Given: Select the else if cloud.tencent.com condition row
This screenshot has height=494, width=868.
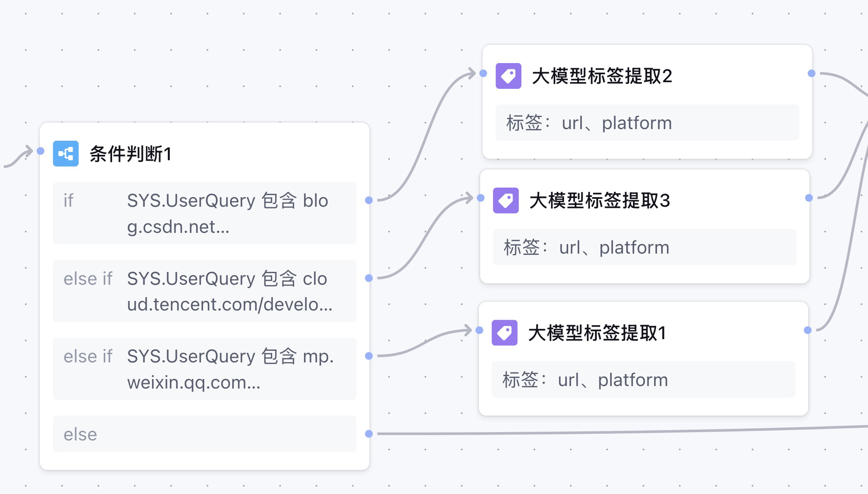Looking at the screenshot, I should [x=204, y=291].
